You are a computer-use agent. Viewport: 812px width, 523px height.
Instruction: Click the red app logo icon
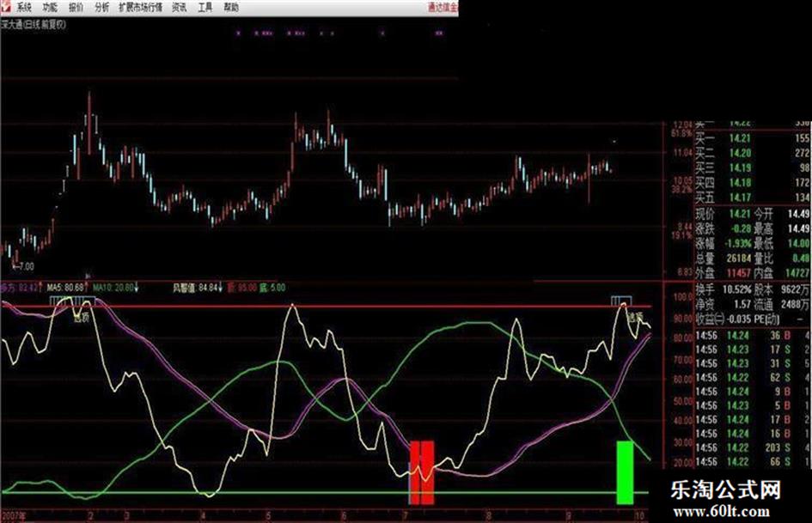click(5, 6)
